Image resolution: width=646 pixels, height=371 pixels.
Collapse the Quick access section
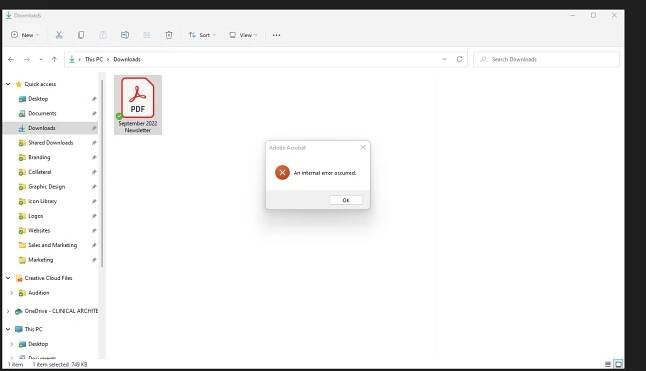(8, 84)
